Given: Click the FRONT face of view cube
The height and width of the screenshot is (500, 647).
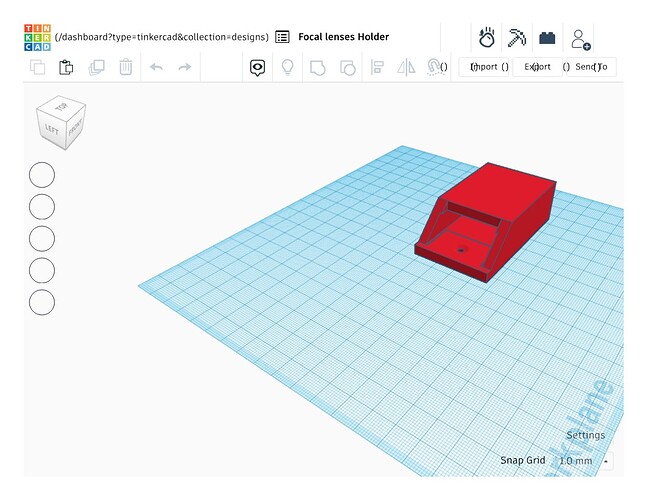Looking at the screenshot, I should [x=75, y=127].
